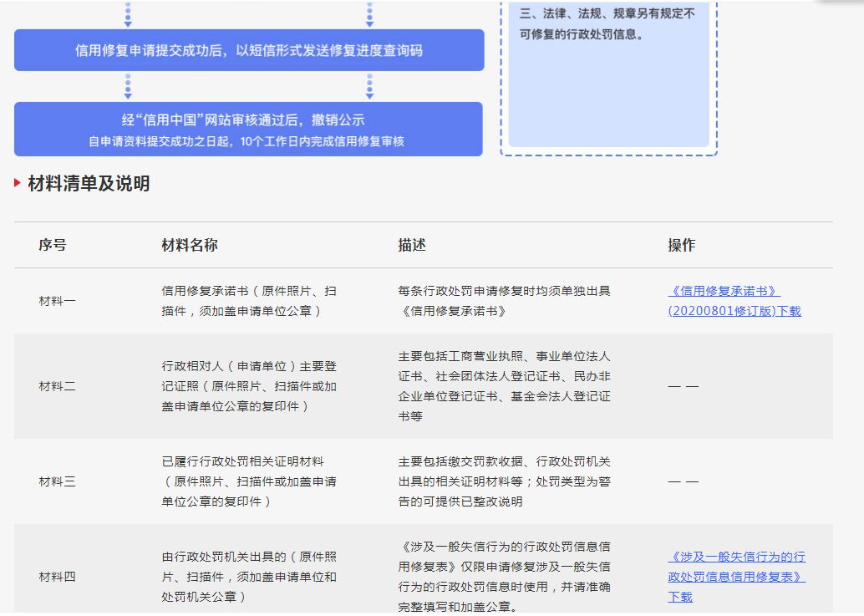
Task: Open the 《信用修复承诺书》(20200801修订版)下载 link
Action: pyautogui.click(x=734, y=301)
